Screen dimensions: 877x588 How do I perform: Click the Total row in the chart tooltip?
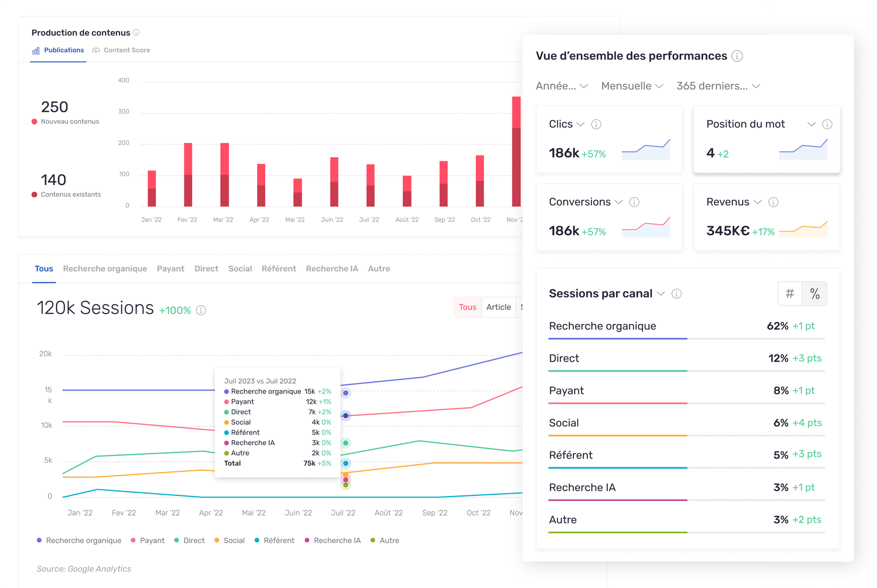point(277,464)
